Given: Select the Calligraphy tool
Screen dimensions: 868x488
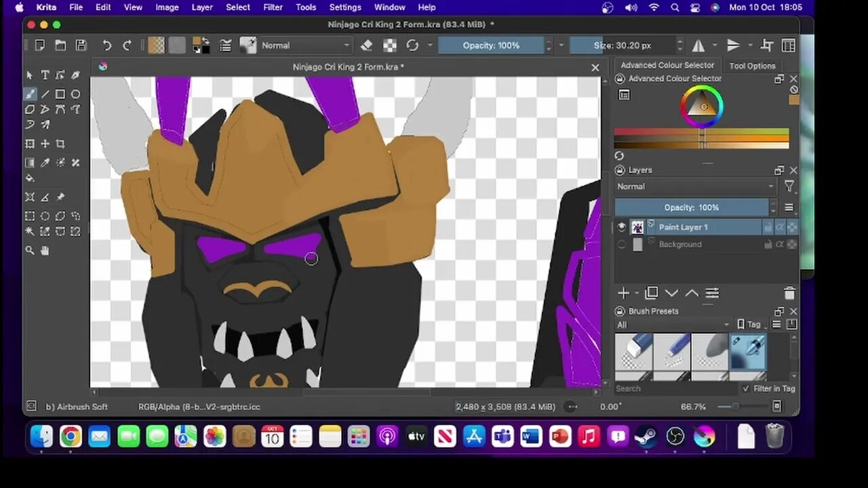Looking at the screenshot, I should click(x=75, y=75).
